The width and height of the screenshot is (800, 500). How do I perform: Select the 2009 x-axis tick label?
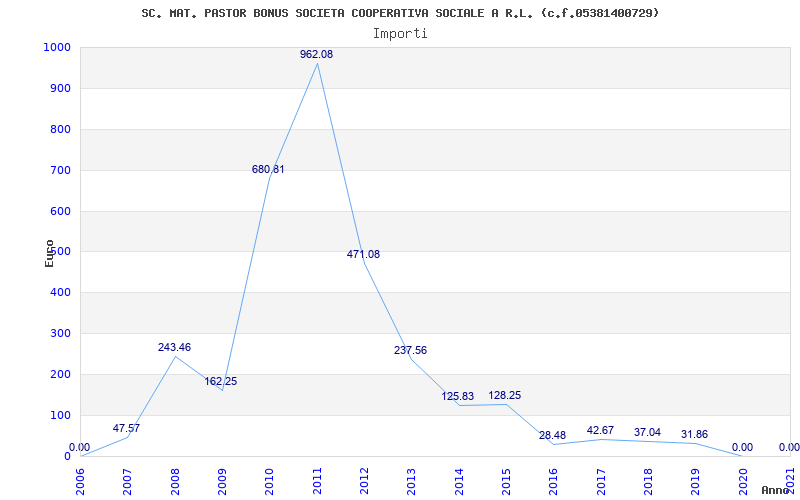(x=222, y=481)
